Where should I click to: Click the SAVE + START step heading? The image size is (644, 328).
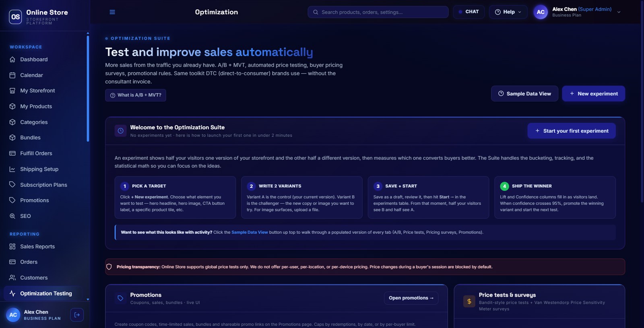point(401,186)
